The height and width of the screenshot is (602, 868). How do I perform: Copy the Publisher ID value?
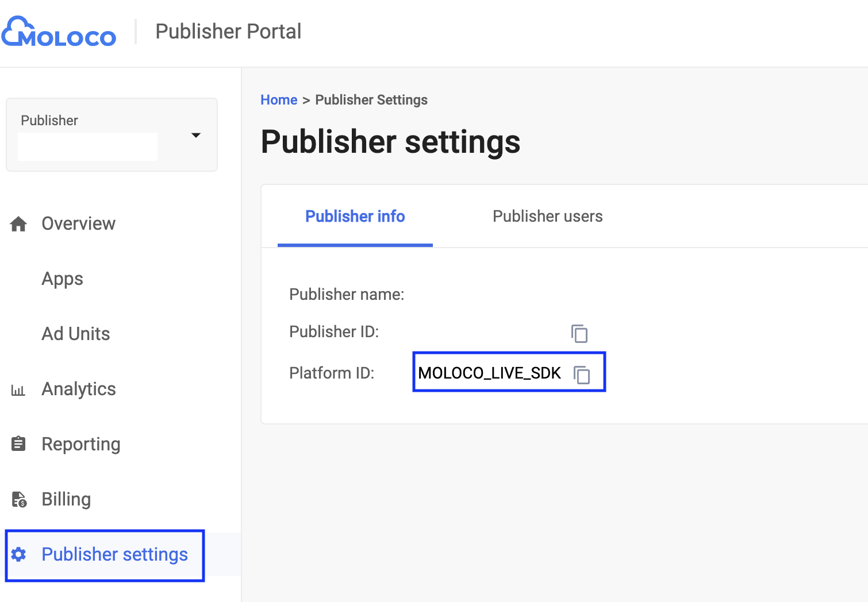click(579, 333)
